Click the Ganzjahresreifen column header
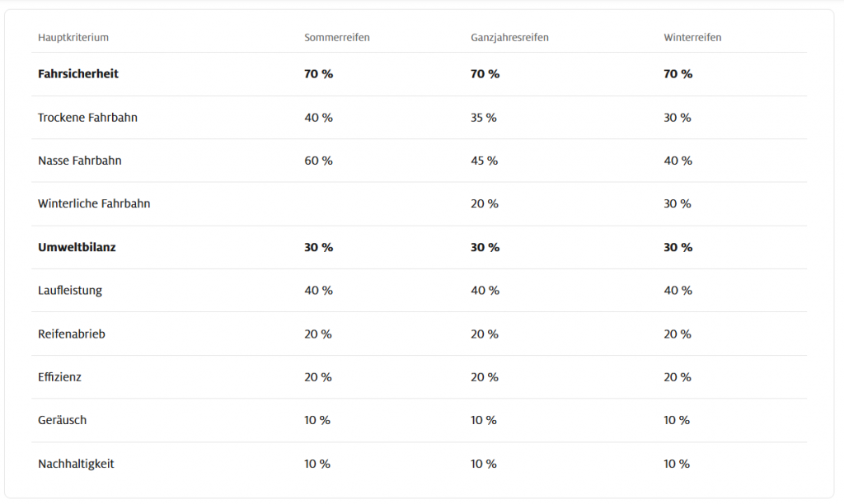844x504 pixels. coord(509,38)
